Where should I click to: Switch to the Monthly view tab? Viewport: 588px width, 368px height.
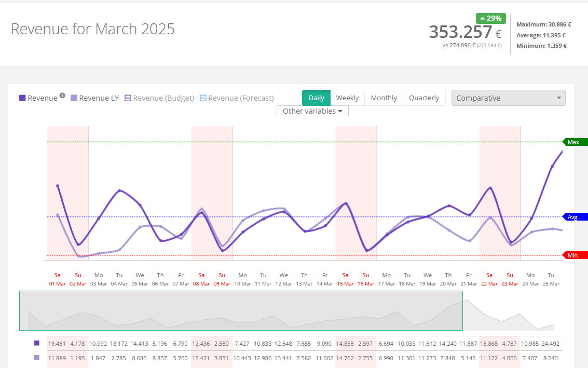coord(384,98)
